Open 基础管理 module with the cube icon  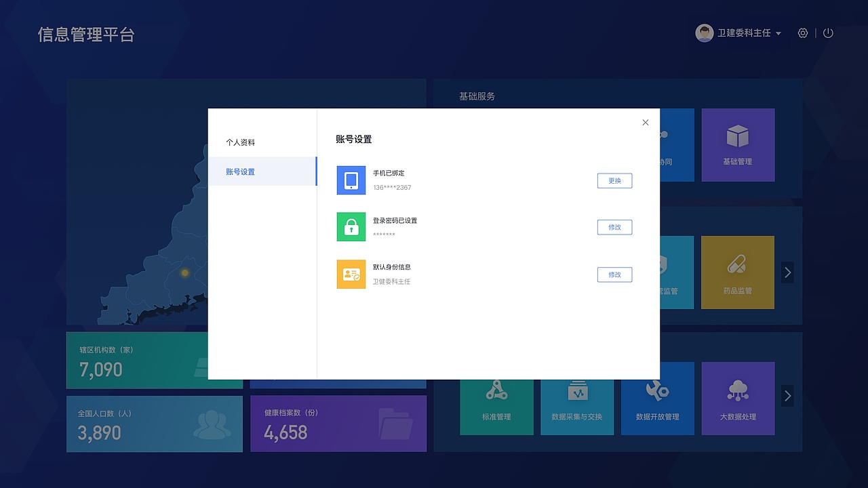point(738,144)
